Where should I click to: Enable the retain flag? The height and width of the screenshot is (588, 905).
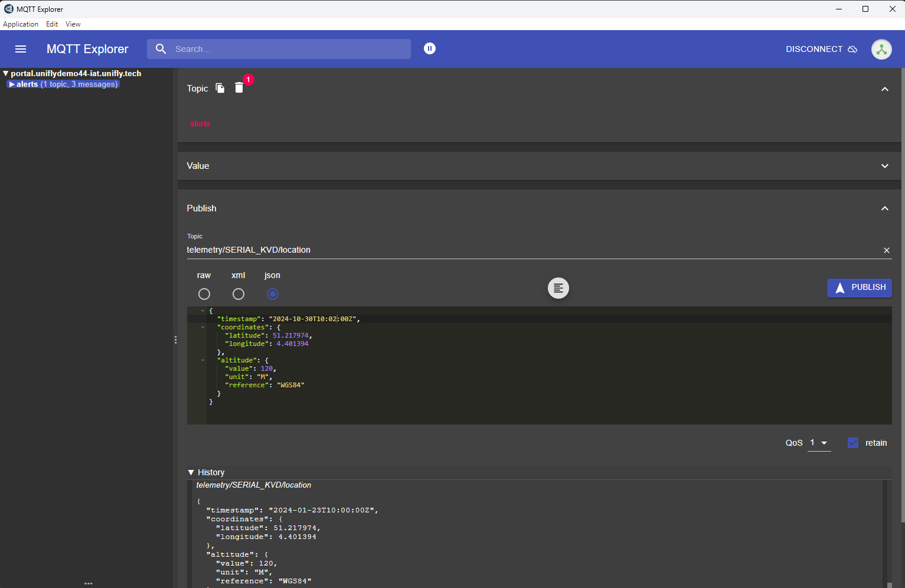point(852,442)
